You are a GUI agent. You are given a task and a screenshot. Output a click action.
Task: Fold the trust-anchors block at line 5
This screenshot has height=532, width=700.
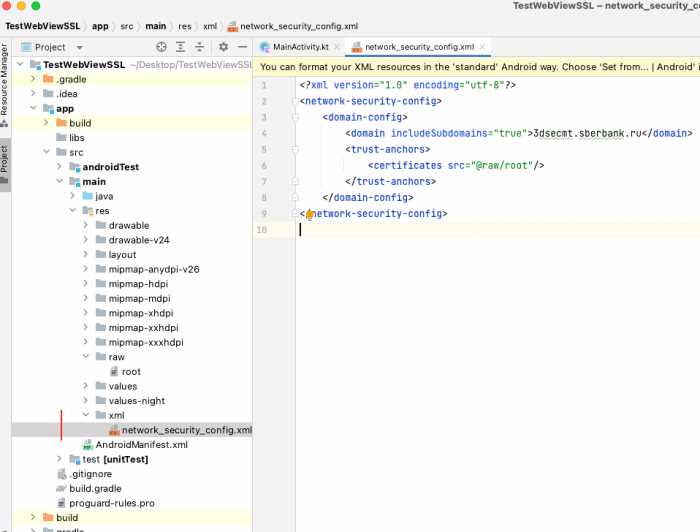click(295, 150)
